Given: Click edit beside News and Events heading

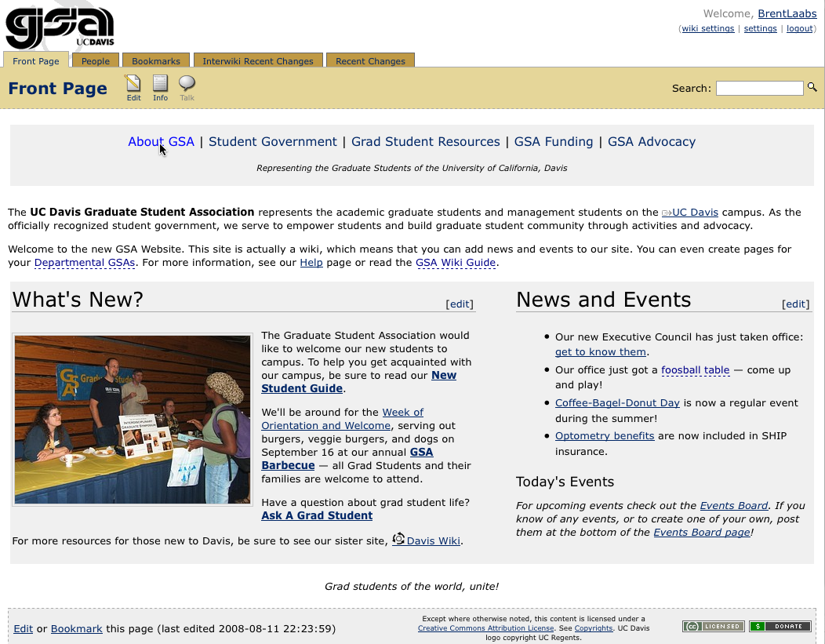Looking at the screenshot, I should pos(795,304).
